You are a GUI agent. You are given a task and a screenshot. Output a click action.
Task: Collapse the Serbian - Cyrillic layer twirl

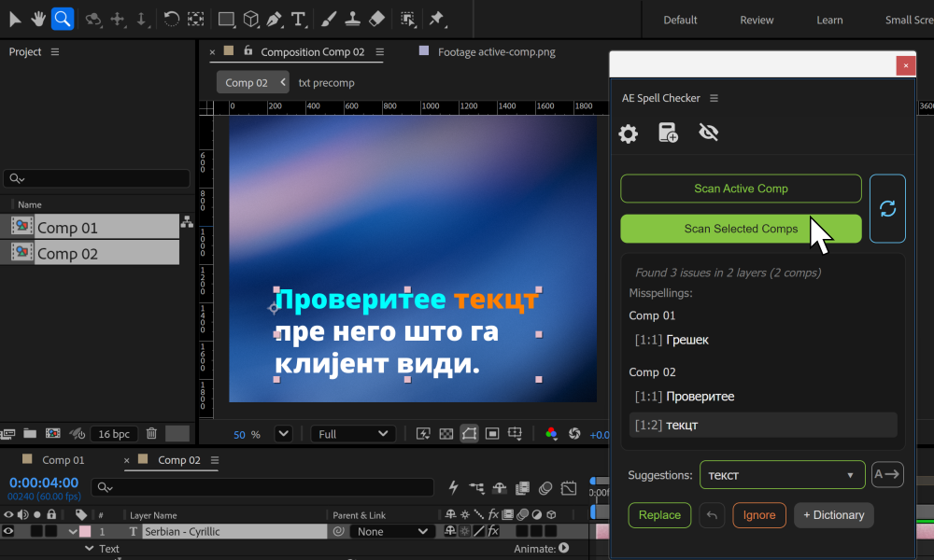coord(73,531)
